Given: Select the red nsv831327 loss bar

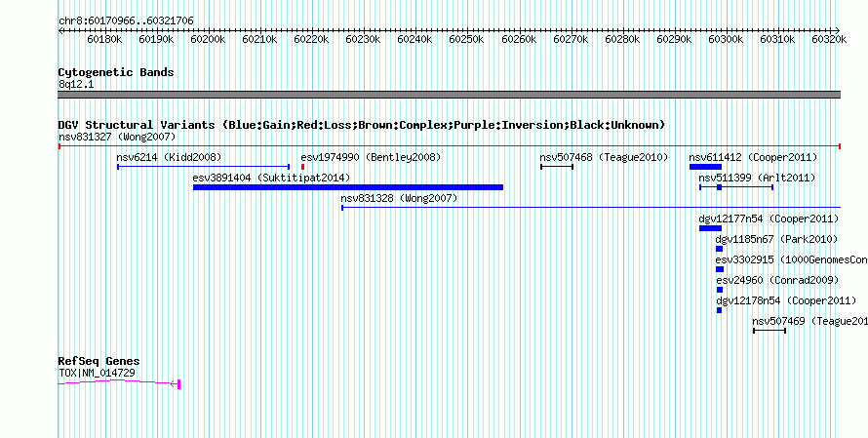Looking at the screenshot, I should point(450,146).
